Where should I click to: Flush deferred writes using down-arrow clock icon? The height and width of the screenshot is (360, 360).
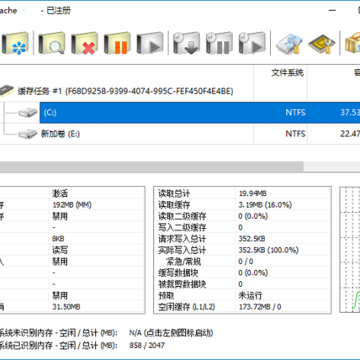186,43
